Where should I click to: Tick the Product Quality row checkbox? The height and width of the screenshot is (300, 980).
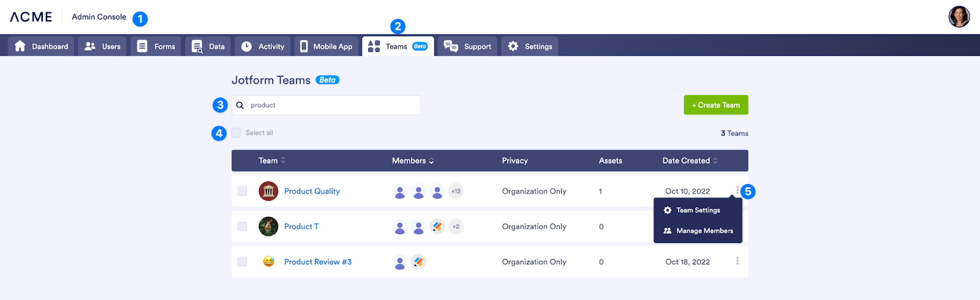tap(243, 191)
